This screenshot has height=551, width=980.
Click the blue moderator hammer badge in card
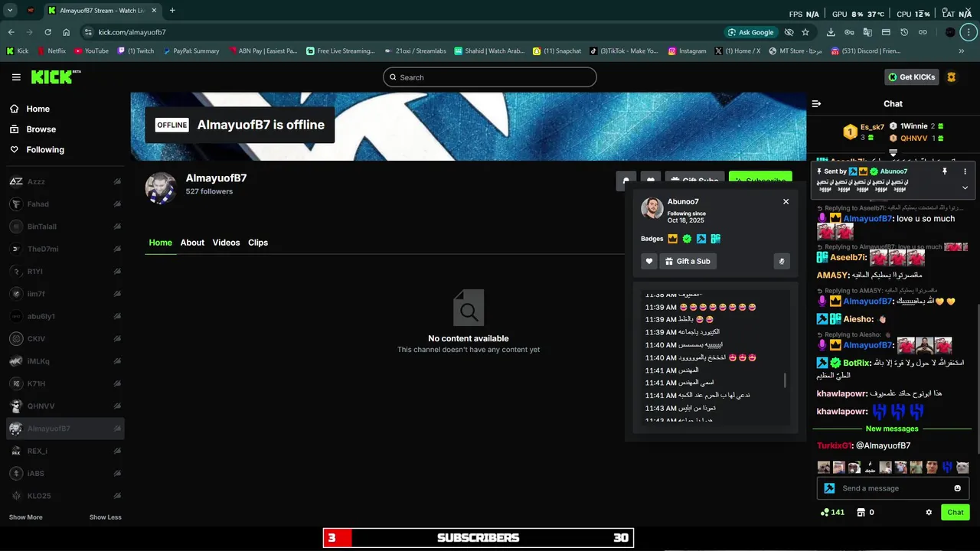(x=701, y=239)
